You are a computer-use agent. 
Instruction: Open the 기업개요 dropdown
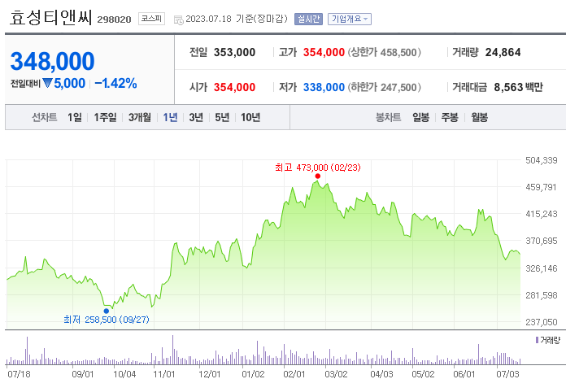(x=350, y=20)
